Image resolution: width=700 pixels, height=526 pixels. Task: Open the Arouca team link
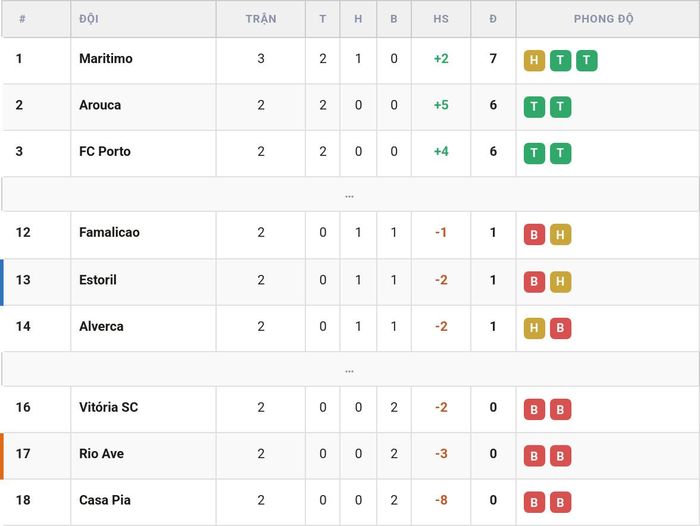(x=100, y=105)
